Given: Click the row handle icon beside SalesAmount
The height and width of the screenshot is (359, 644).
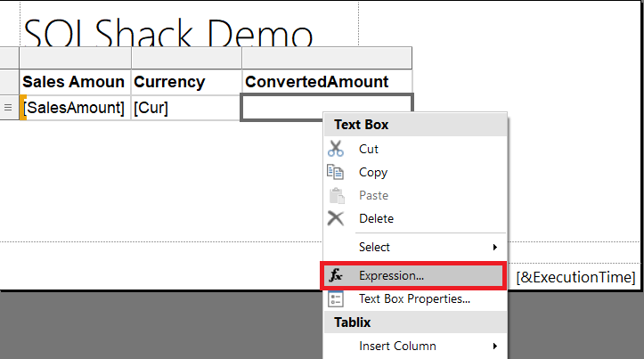Looking at the screenshot, I should pos(8,108).
